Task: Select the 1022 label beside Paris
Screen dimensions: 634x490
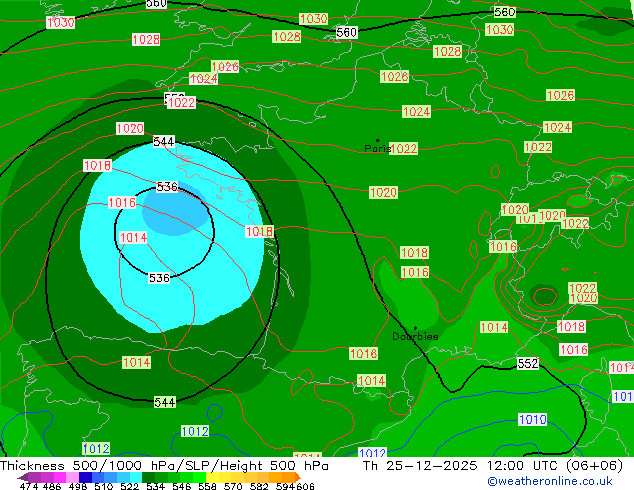Action: pos(404,148)
